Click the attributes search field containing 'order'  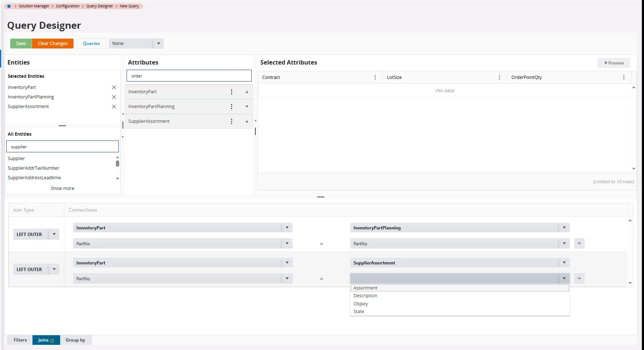[189, 76]
